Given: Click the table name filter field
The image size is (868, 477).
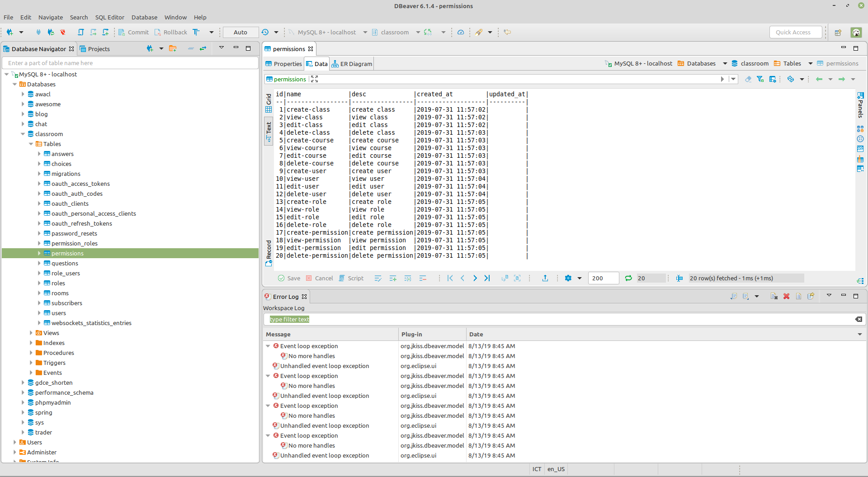Looking at the screenshot, I should tap(130, 63).
